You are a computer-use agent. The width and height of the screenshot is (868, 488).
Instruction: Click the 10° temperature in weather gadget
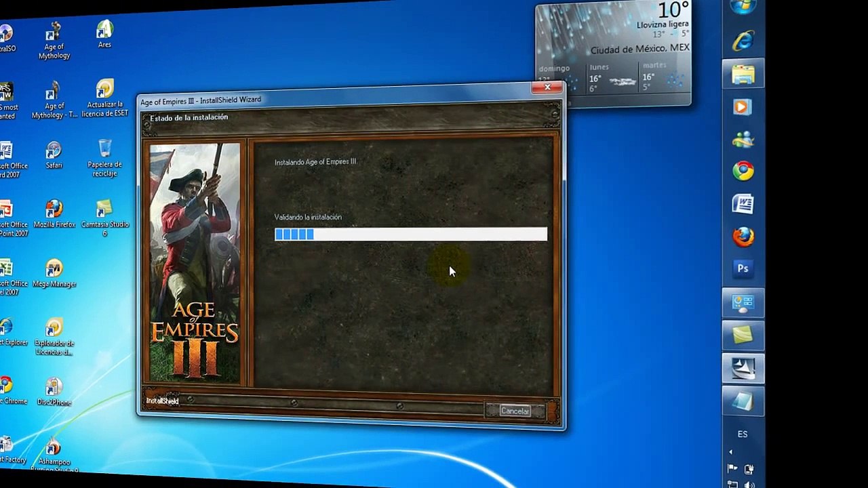(673, 9)
